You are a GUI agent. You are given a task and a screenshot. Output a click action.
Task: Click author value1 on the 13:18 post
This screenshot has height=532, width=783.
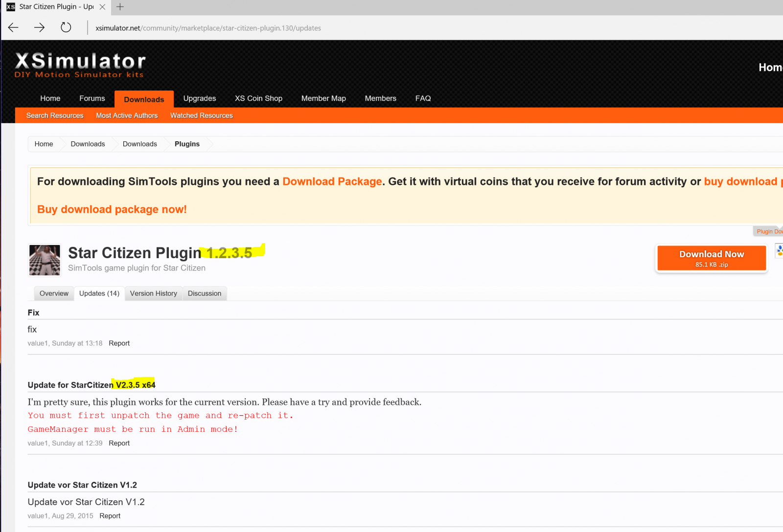pyautogui.click(x=38, y=343)
